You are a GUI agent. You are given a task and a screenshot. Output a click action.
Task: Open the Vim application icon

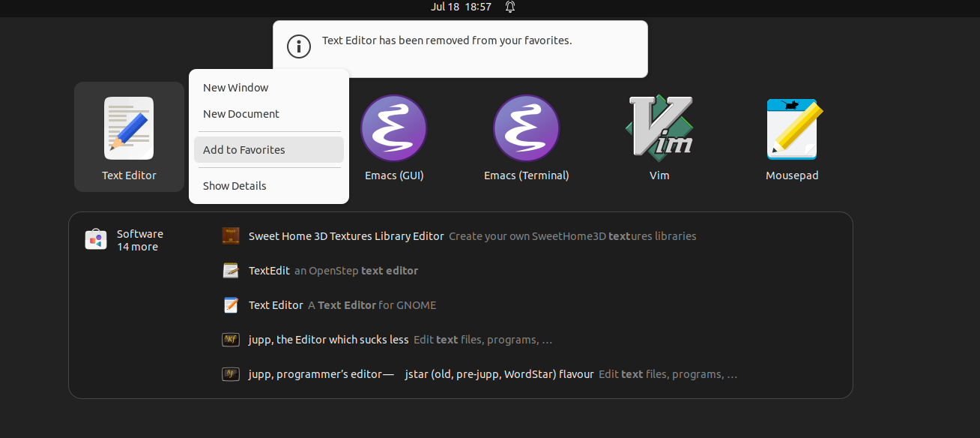(x=659, y=127)
